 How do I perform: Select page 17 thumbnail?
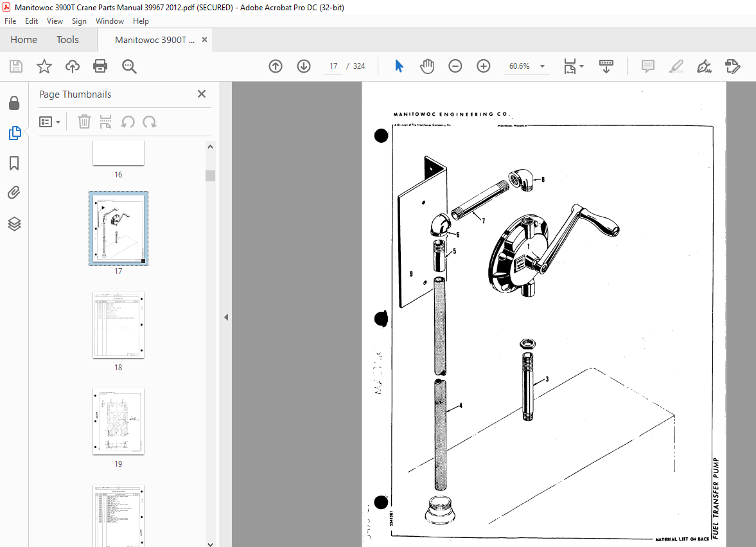tap(119, 228)
